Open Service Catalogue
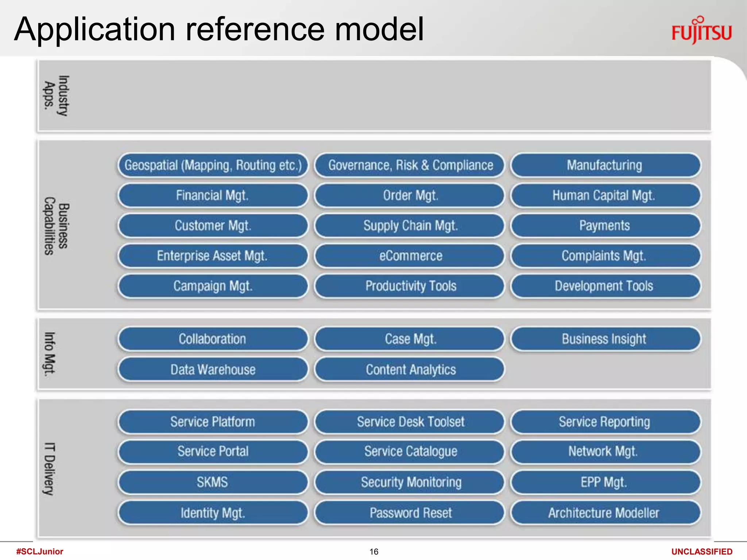This screenshot has height=560, width=747. [x=410, y=452]
